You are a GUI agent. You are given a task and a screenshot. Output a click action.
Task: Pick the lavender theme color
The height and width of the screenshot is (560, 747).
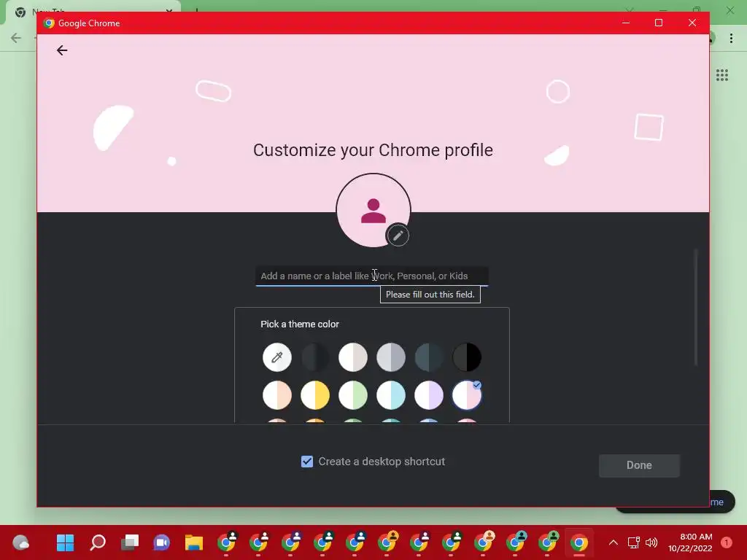[429, 394]
